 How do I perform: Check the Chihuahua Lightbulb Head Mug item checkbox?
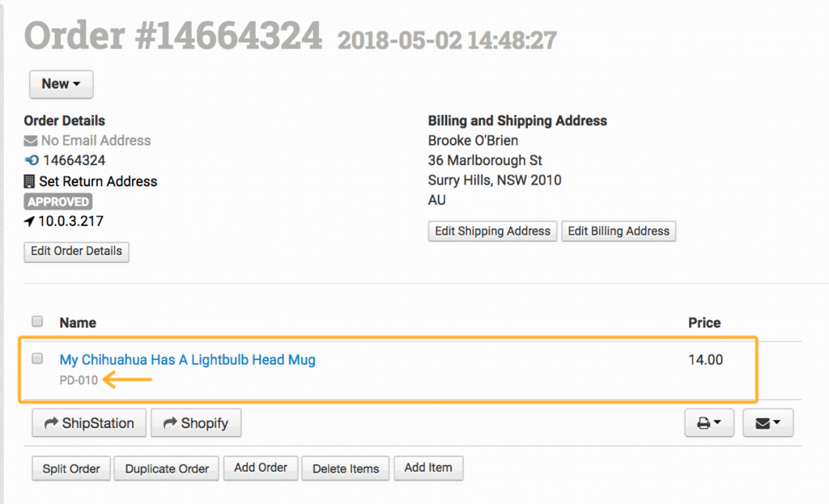(x=37, y=358)
